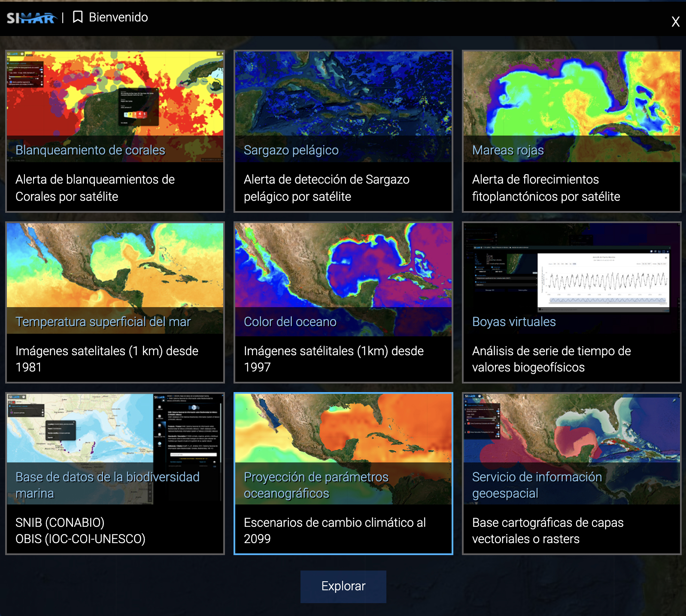Click the bookmark icon beside Bienvenido
686x616 pixels.
(78, 17)
